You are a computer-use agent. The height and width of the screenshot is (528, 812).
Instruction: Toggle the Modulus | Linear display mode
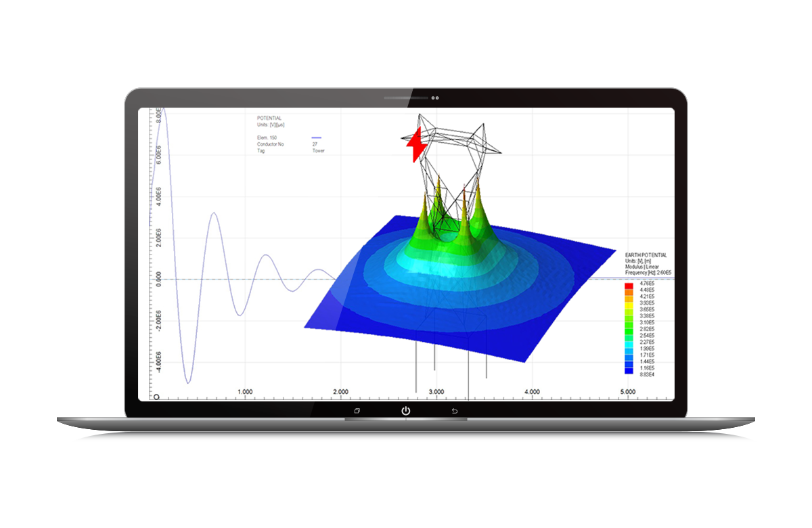(x=641, y=267)
